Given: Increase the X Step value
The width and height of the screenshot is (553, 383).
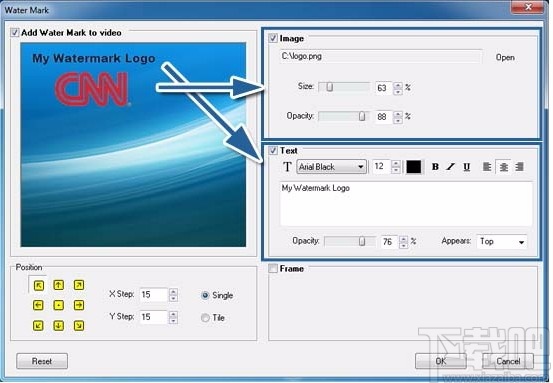Looking at the screenshot, I should (173, 292).
